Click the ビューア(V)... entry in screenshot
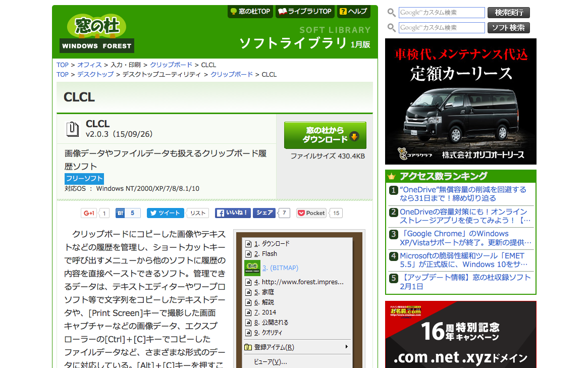The height and width of the screenshot is (368, 588). pos(271,362)
